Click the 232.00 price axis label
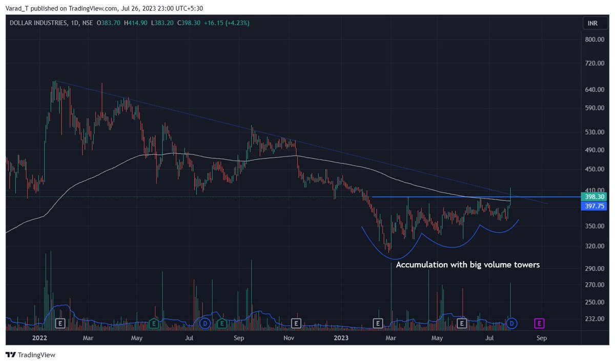This screenshot has width=615, height=364. (595, 319)
